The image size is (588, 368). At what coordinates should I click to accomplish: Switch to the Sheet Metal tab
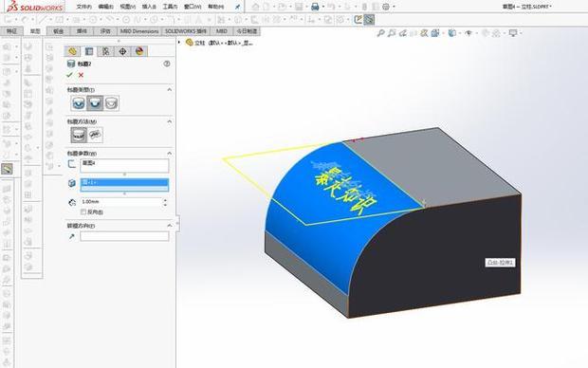pyautogui.click(x=59, y=31)
